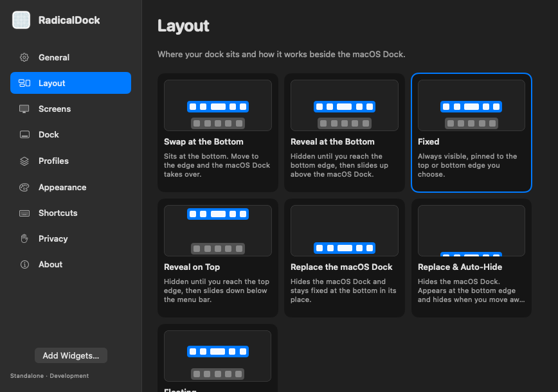Select the Replace & Auto-Hide preview thumbnail
The image size is (558, 392).
point(471,231)
